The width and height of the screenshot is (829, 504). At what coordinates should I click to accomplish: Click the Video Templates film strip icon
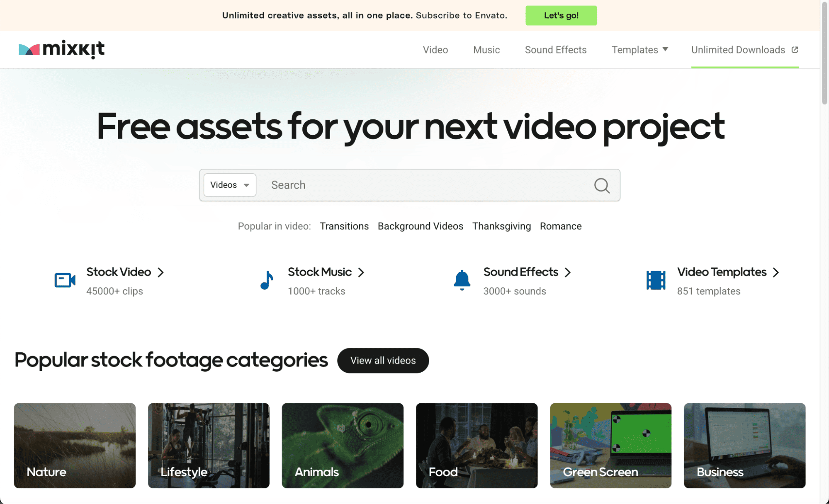tap(656, 280)
